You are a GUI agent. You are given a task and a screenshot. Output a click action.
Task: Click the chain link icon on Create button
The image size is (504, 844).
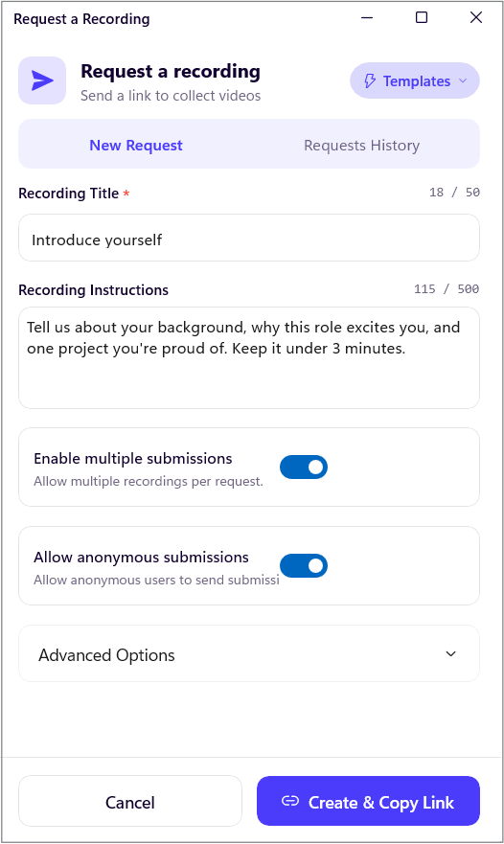click(290, 801)
